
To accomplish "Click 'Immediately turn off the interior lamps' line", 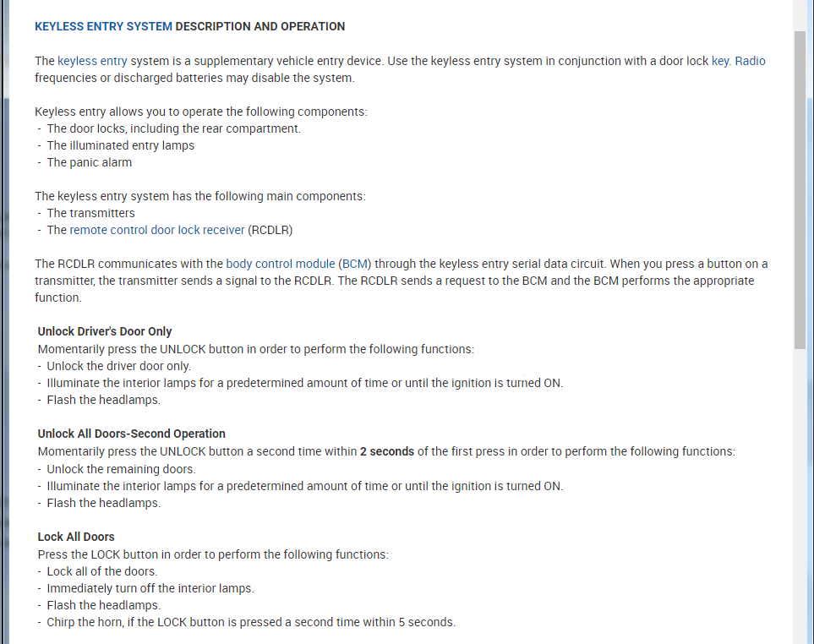I will point(150,588).
